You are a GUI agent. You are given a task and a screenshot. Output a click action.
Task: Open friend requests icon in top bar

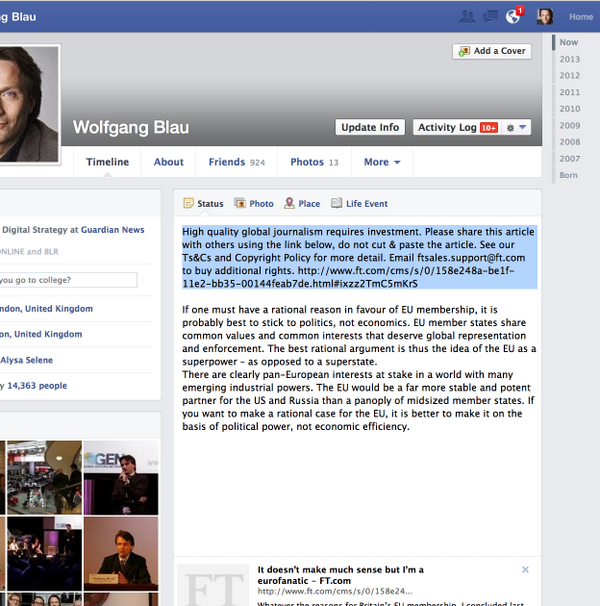click(467, 17)
